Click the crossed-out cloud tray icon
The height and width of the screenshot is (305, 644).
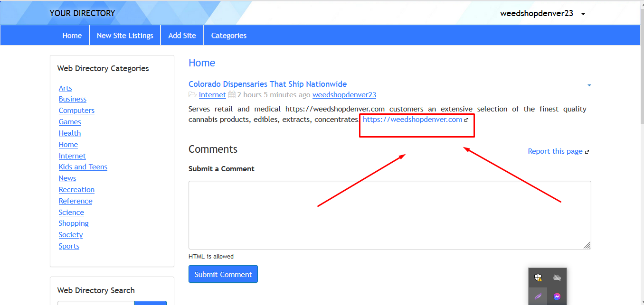(x=557, y=277)
